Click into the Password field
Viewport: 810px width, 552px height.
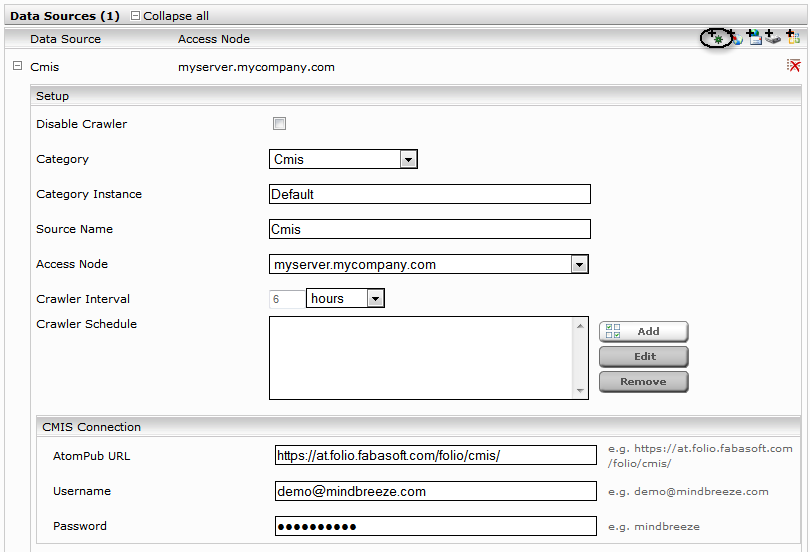[435, 526]
